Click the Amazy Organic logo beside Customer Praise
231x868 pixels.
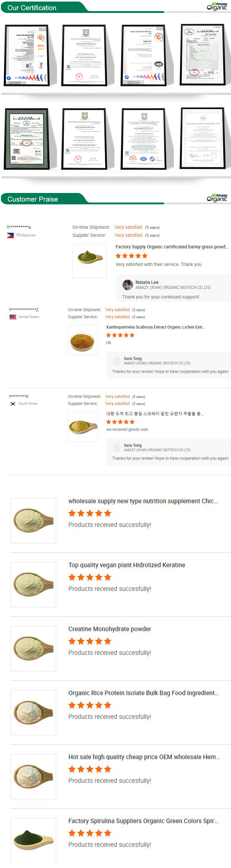(x=217, y=198)
